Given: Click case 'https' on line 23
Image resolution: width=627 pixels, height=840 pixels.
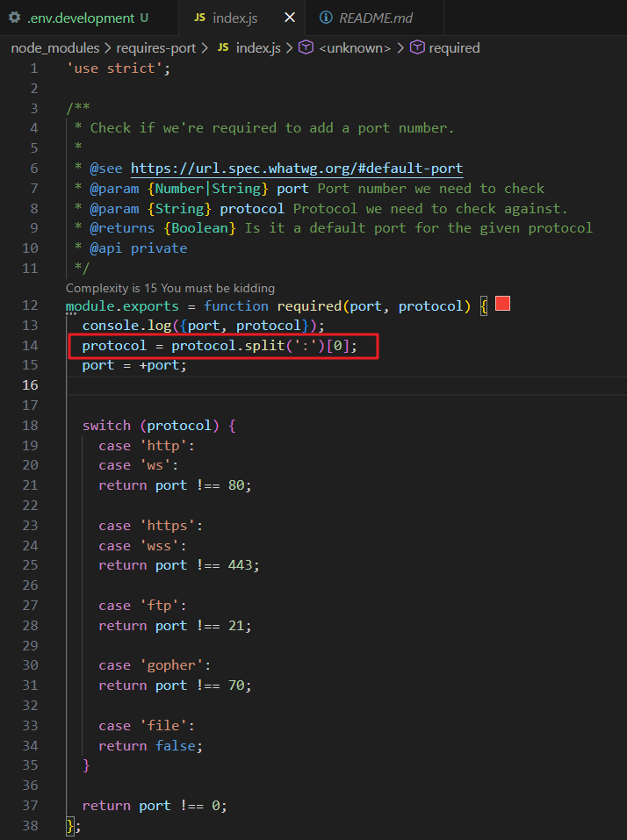Looking at the screenshot, I should pyautogui.click(x=150, y=526).
